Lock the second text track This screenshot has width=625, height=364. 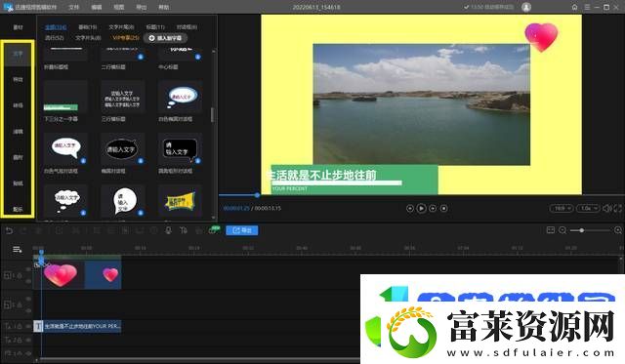click(20, 341)
